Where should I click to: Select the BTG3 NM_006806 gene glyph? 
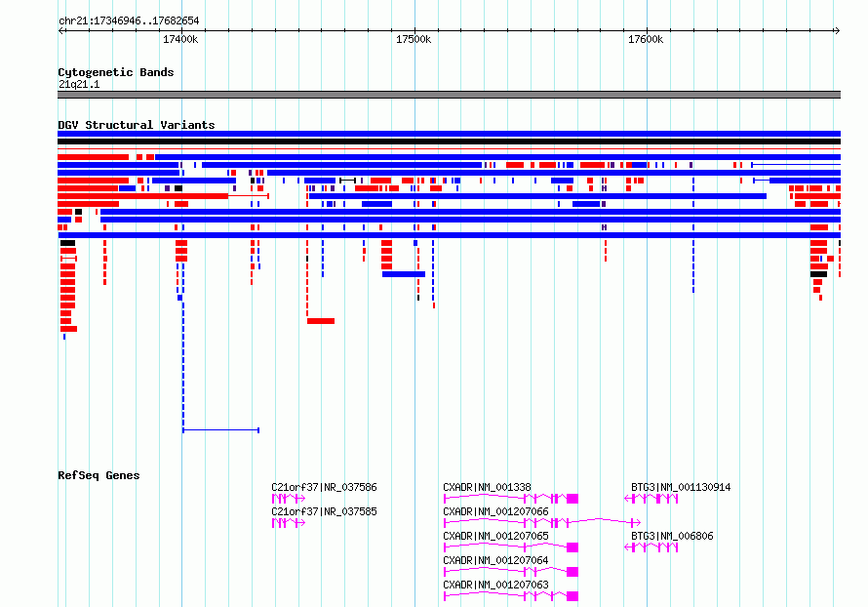coord(651,547)
